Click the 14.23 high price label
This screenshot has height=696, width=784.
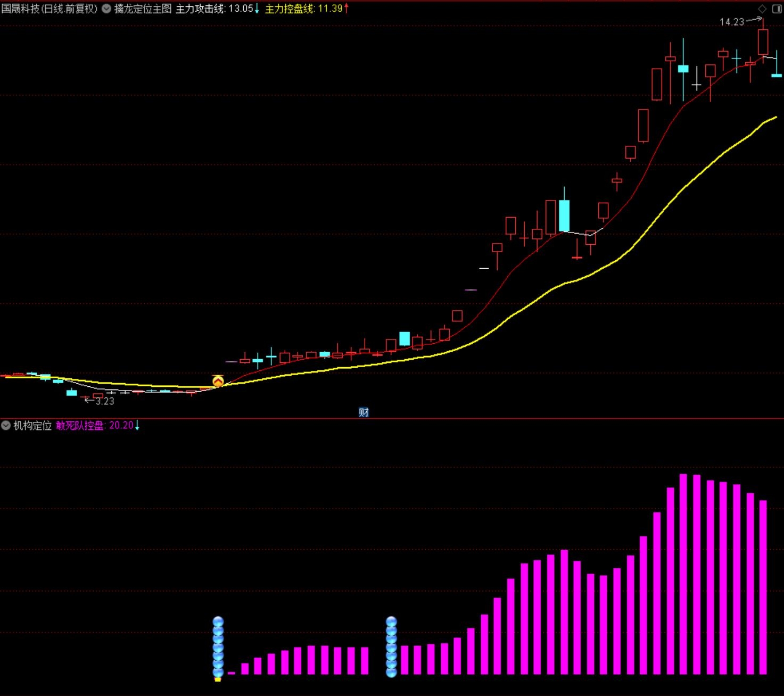(732, 22)
